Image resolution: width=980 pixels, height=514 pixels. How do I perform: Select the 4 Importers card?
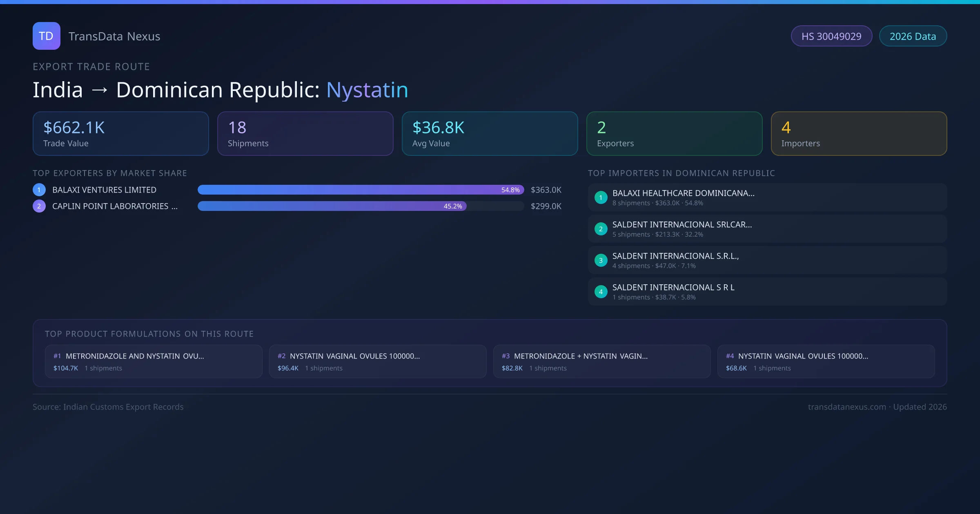coord(859,134)
